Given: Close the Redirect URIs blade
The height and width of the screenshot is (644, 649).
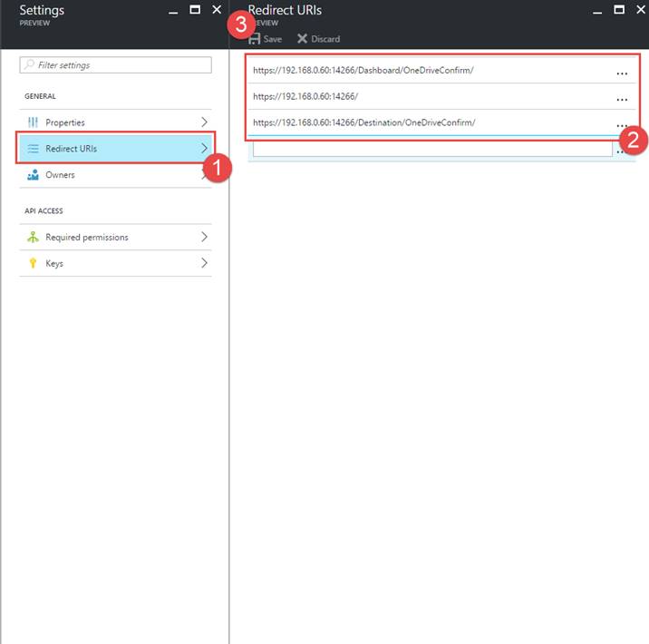Looking at the screenshot, I should tap(640, 10).
